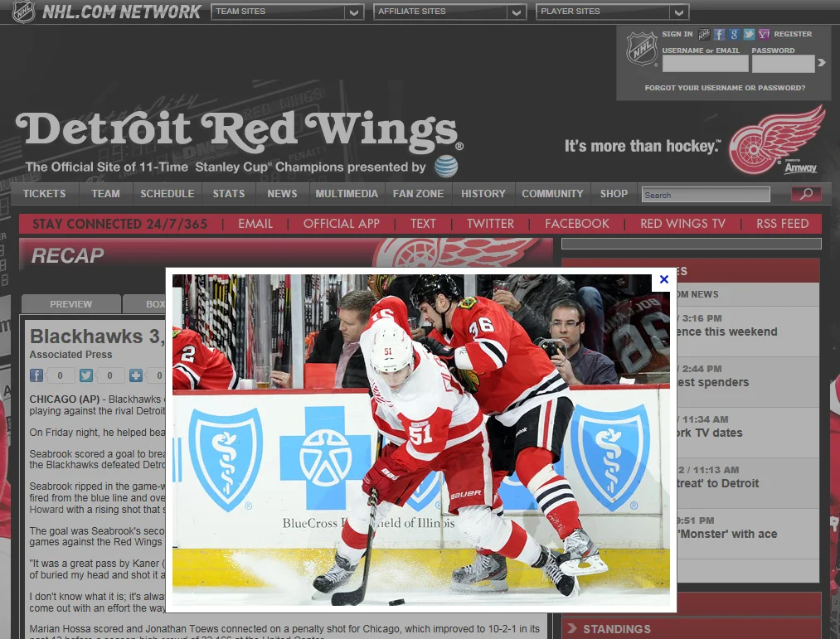Open the Team Sites dropdown
The width and height of the screenshot is (840, 639).
click(287, 12)
